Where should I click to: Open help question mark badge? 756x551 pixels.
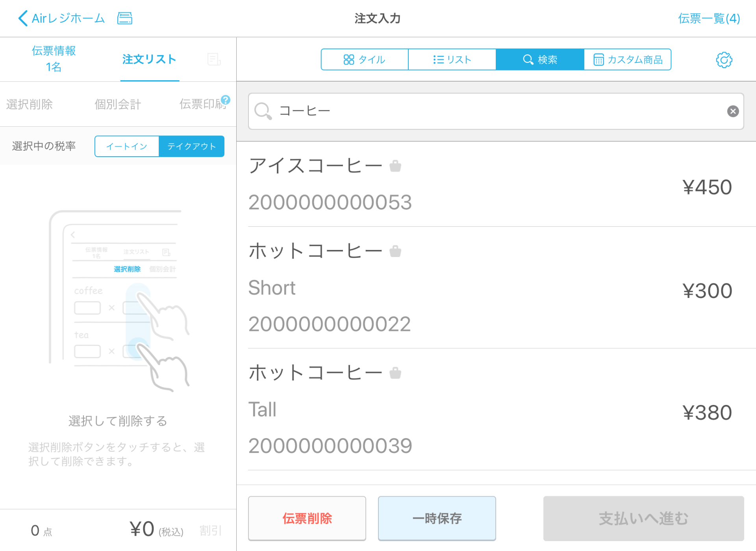[x=226, y=100]
